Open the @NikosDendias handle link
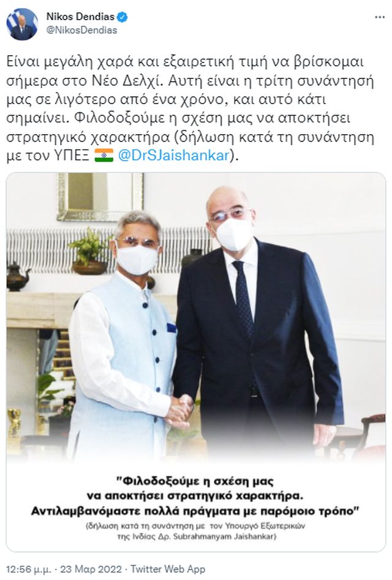The width and height of the screenshot is (392, 580). (x=81, y=30)
